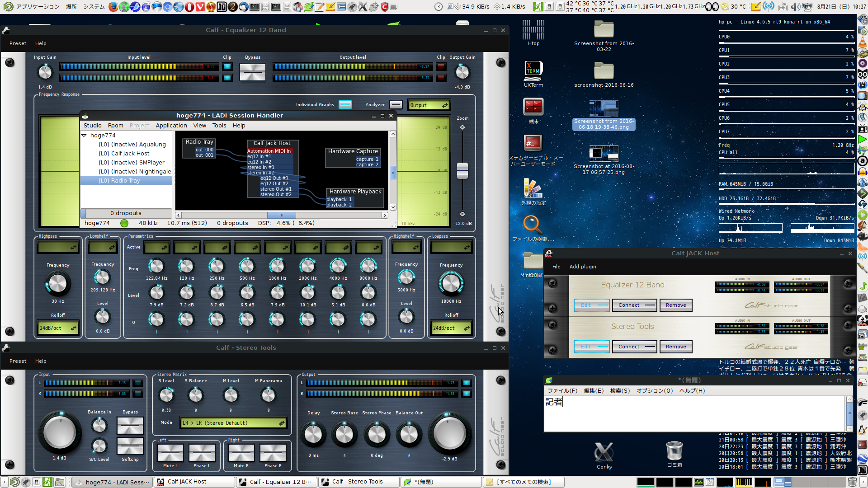Open Lowpass Rolloff 24dB/oct dropdown
The width and height of the screenshot is (868, 488).
click(451, 328)
